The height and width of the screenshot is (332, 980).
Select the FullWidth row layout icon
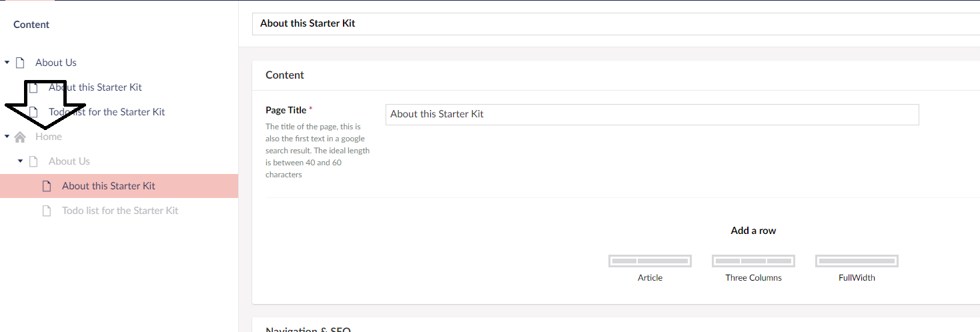pyautogui.click(x=857, y=261)
